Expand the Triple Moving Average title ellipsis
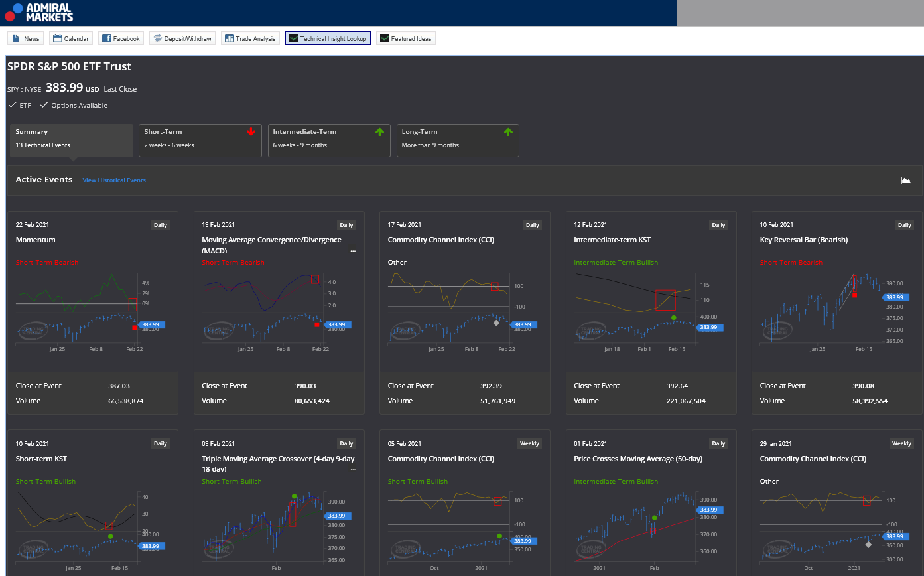 coord(353,470)
